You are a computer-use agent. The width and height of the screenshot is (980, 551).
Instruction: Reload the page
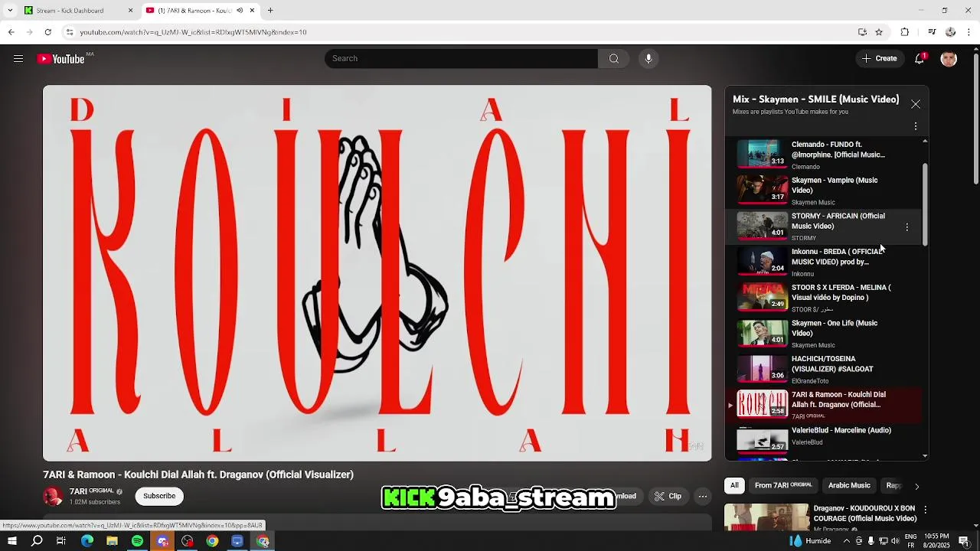pyautogui.click(x=47, y=32)
